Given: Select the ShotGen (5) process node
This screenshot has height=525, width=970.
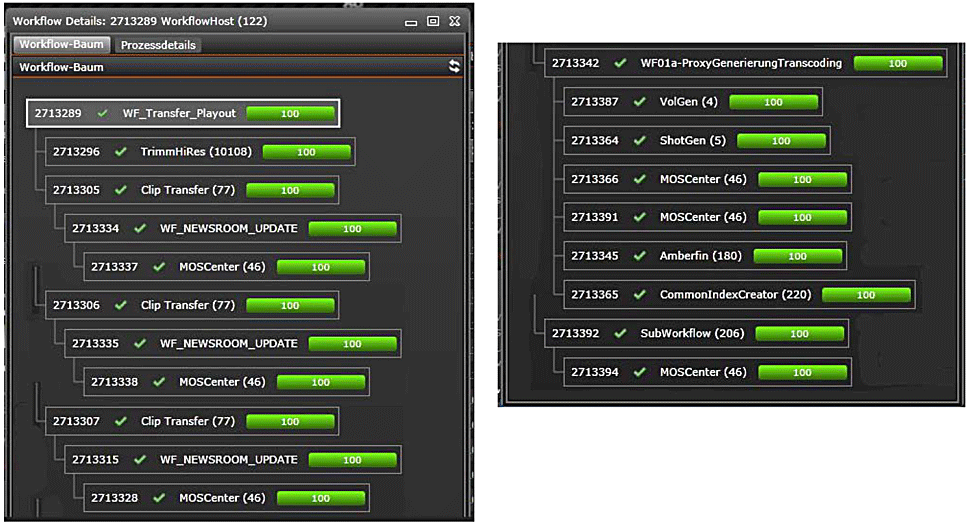Looking at the screenshot, I should 692,141.
